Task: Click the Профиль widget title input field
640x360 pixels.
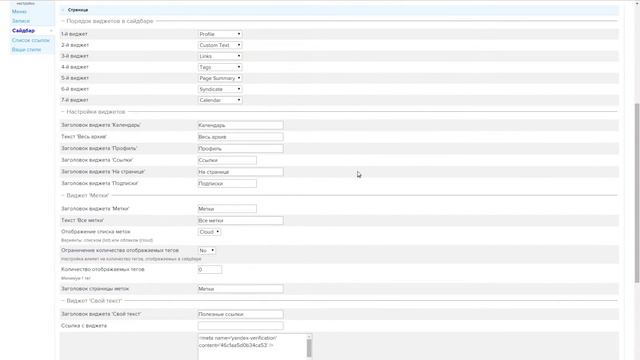Action: 240,149
